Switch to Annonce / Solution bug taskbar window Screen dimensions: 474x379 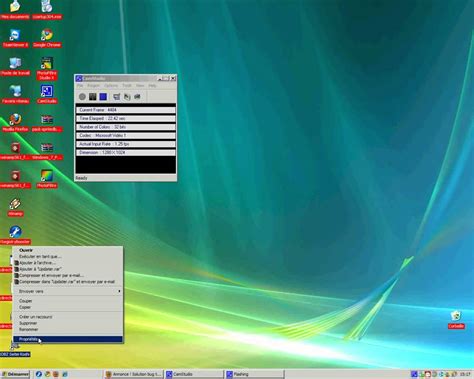coord(133,374)
